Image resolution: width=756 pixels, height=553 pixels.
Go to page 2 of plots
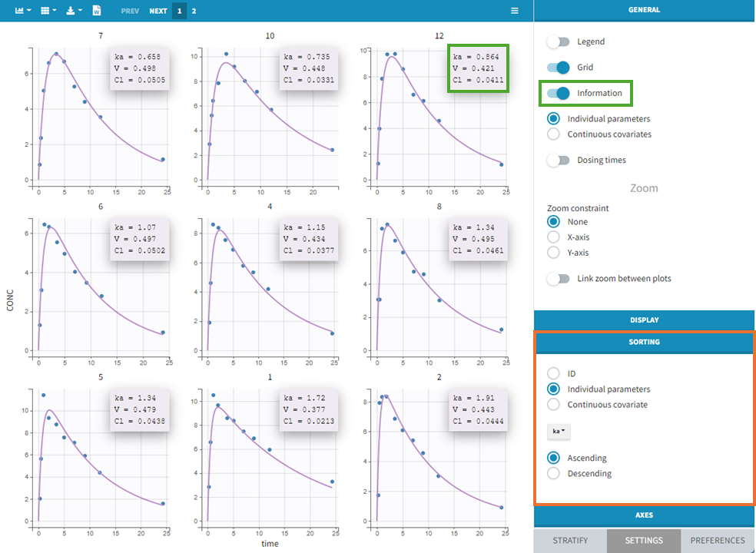tap(194, 11)
